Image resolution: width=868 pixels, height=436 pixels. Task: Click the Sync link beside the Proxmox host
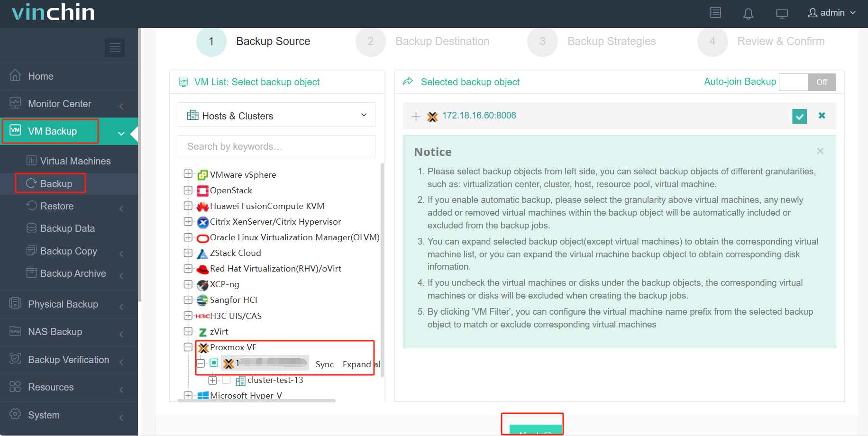tap(324, 364)
